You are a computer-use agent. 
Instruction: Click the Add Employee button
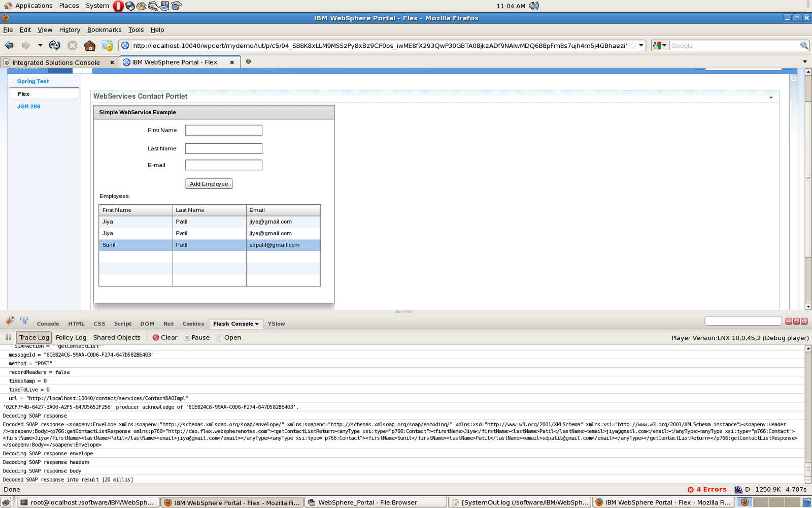tap(209, 183)
